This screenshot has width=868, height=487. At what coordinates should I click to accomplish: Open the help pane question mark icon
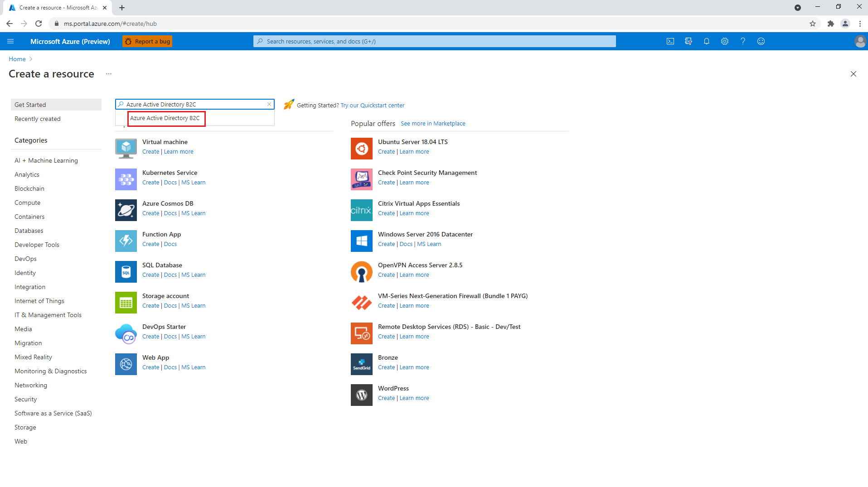[x=742, y=41]
